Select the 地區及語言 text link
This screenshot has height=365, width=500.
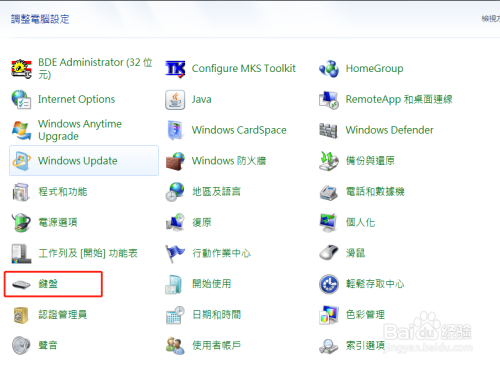[216, 192]
